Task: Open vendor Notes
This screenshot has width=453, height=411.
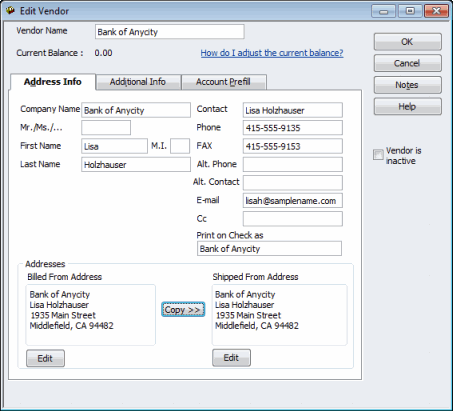Action: (407, 85)
